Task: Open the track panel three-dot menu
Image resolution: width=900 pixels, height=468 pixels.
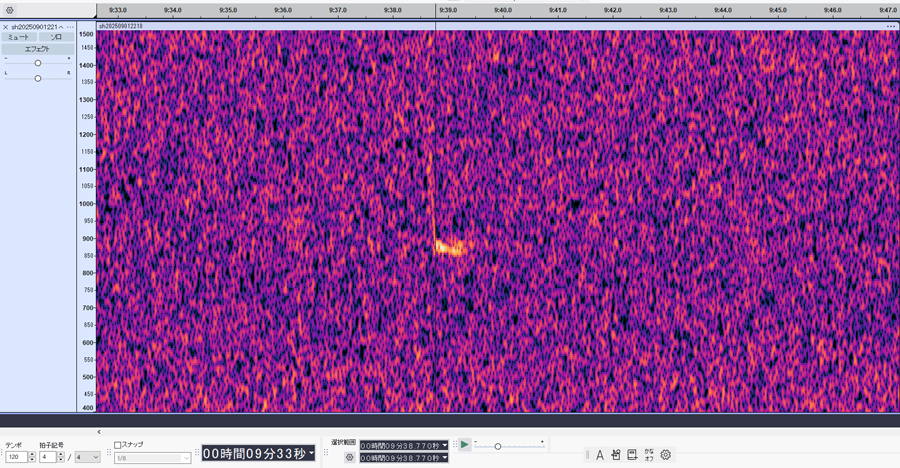Action: click(70, 27)
